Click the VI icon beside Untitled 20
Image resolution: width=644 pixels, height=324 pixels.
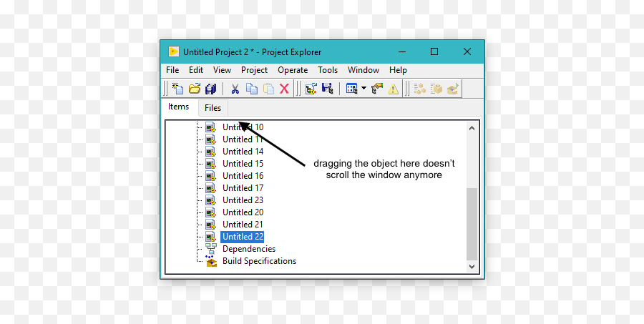[210, 212]
